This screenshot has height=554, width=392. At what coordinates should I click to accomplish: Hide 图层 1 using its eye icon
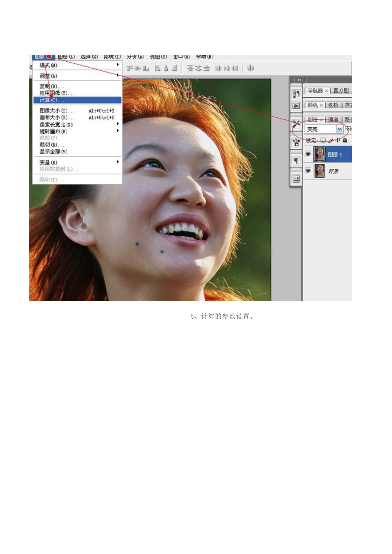[x=308, y=154]
